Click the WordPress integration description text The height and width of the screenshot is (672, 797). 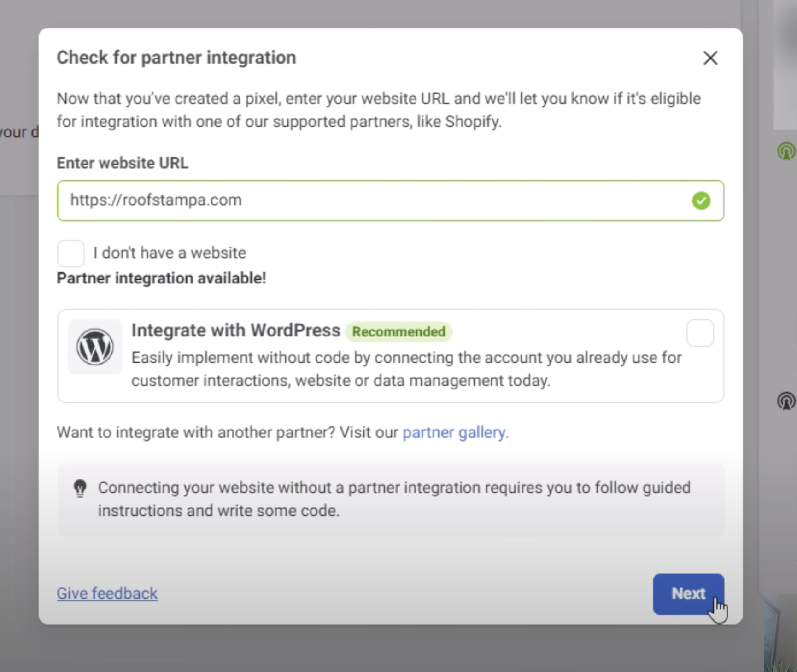pos(405,369)
